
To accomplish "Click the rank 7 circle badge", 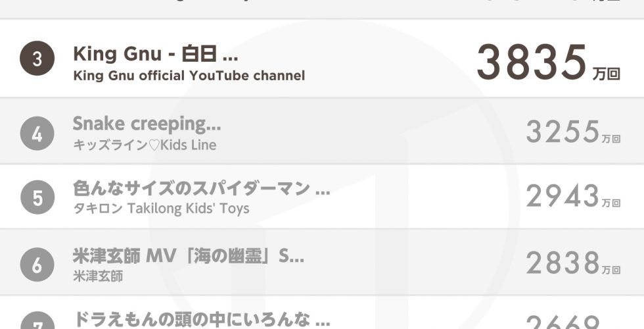I will coord(37,321).
